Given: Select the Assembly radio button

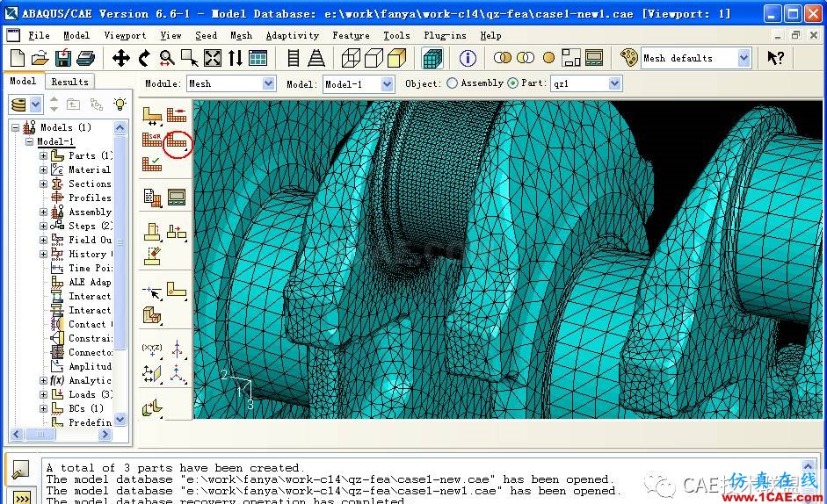Looking at the screenshot, I should coord(452,83).
